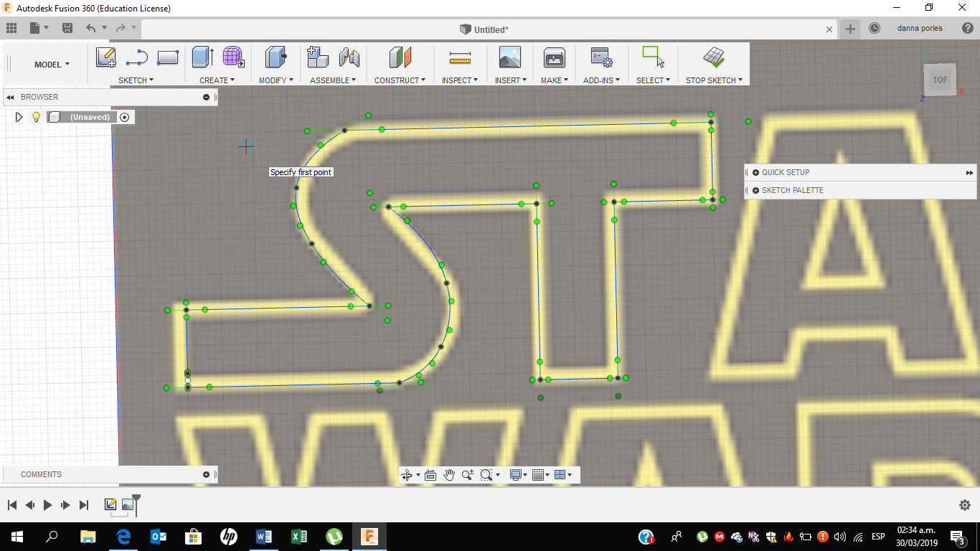Click the Select tool icon
This screenshot has height=551, width=980.
(x=653, y=57)
